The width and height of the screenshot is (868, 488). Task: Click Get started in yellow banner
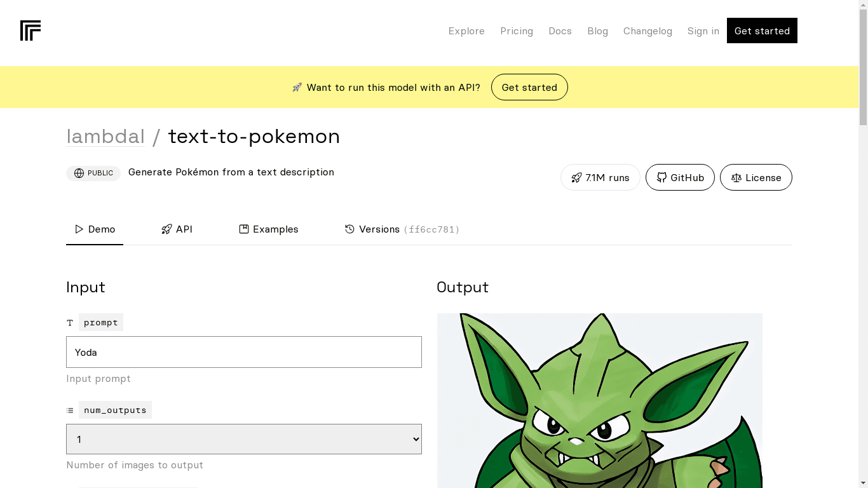click(x=529, y=87)
